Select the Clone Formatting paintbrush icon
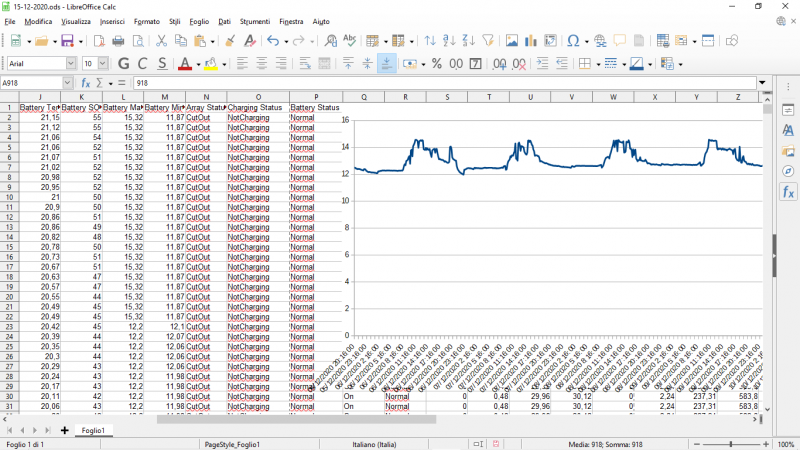The height and width of the screenshot is (450, 800). pos(229,41)
